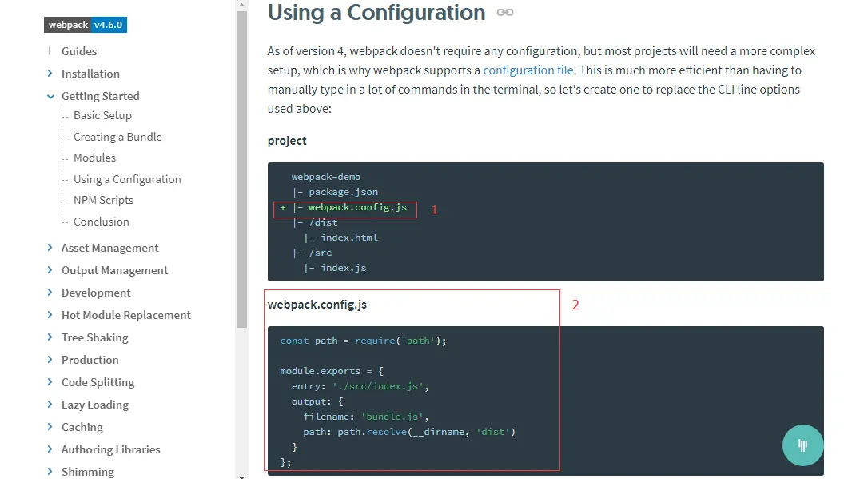Click the webpack-demo root line

(x=326, y=177)
